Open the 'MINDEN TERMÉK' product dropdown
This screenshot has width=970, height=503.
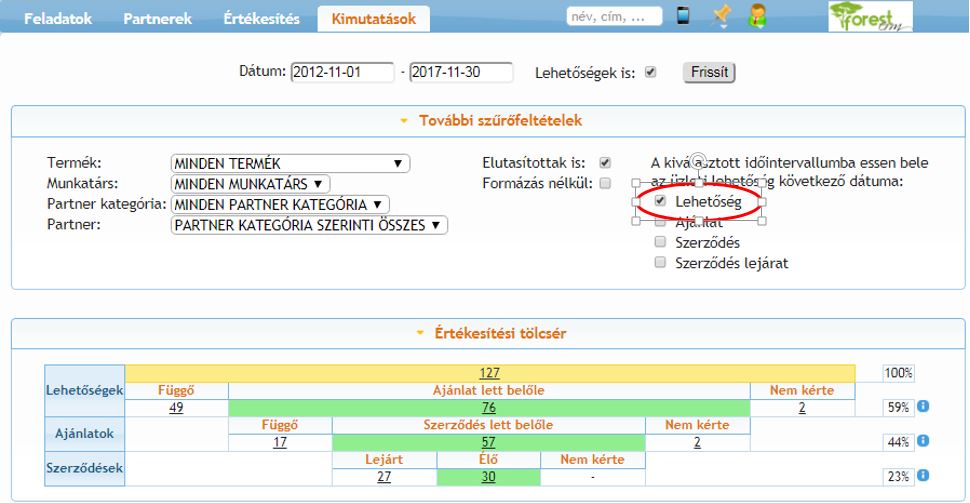[x=290, y=164]
